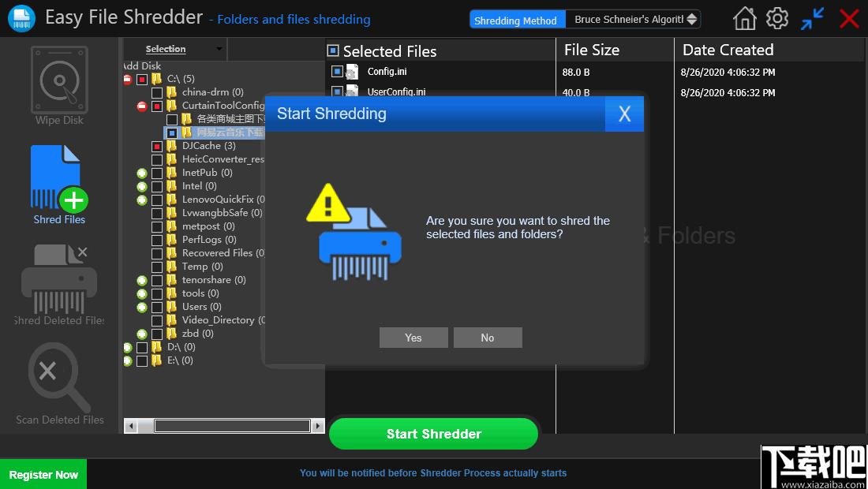
Task: Expand the LenovoQuickFix tree node
Action: click(x=142, y=200)
